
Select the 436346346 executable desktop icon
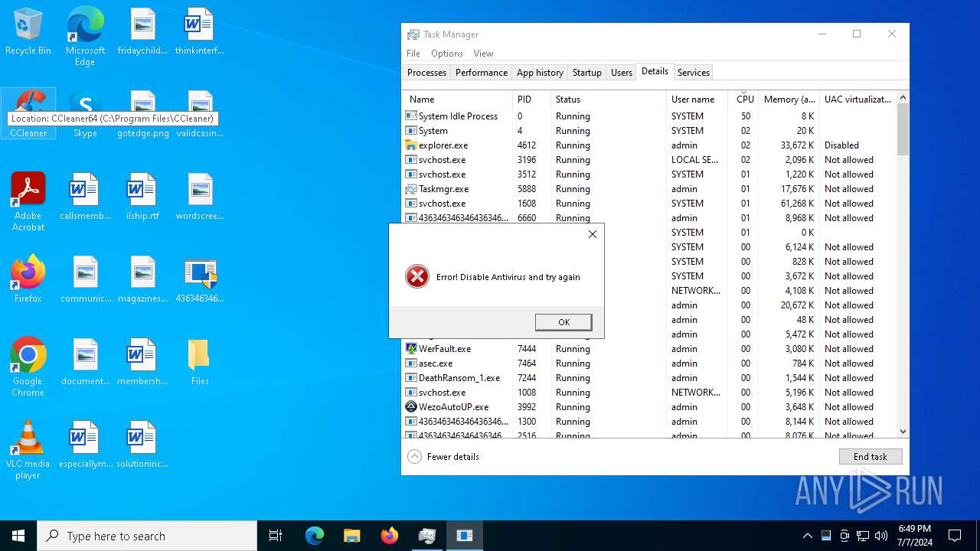200,279
